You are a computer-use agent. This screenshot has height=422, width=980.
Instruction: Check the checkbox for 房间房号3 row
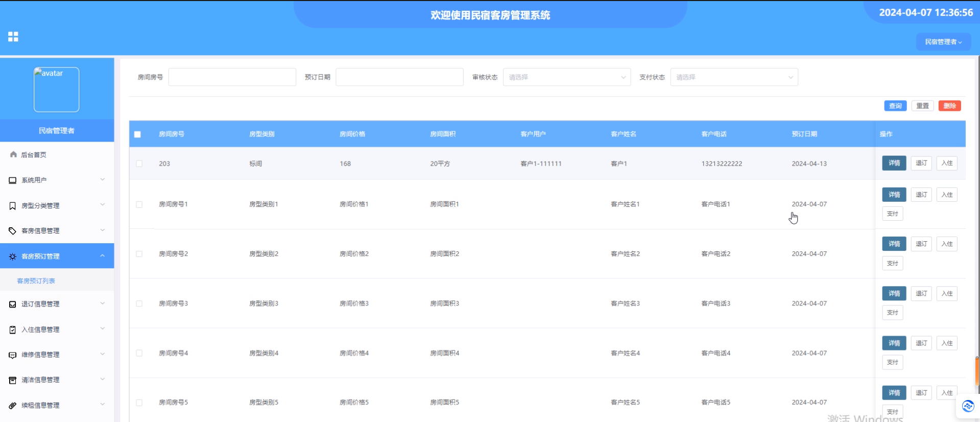click(139, 303)
